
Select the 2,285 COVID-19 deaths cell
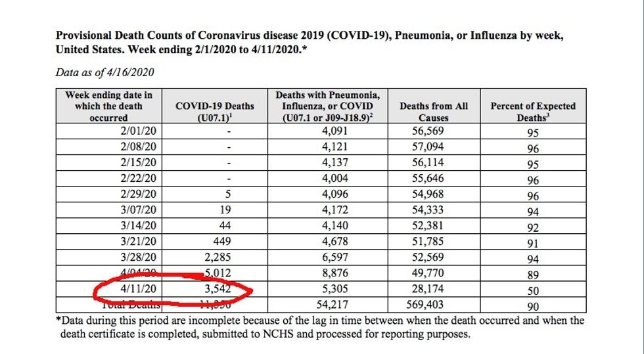coord(216,257)
